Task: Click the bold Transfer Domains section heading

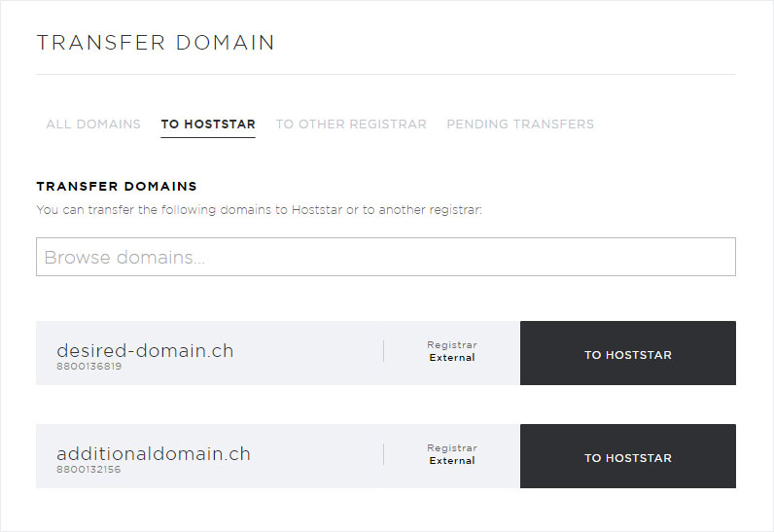Action: coord(117,186)
